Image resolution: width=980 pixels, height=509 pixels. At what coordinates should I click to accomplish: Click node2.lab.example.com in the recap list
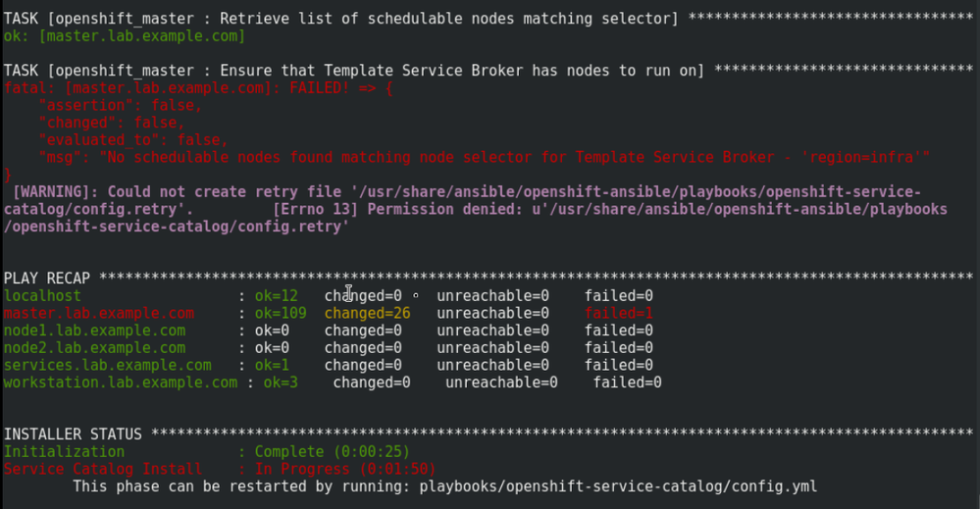click(94, 347)
